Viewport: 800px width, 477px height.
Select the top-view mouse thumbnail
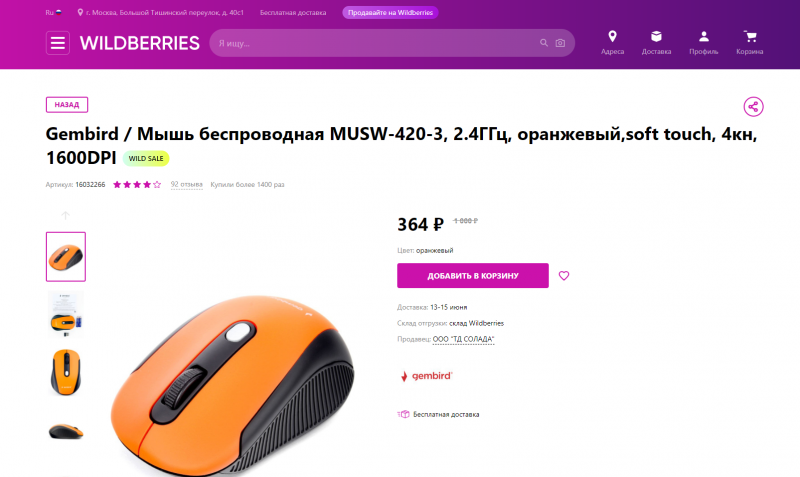[66, 372]
